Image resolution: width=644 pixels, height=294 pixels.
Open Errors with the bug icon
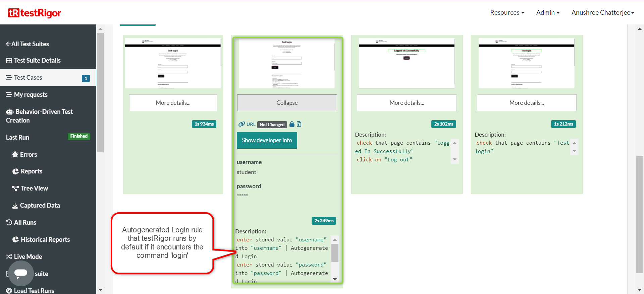pos(24,154)
